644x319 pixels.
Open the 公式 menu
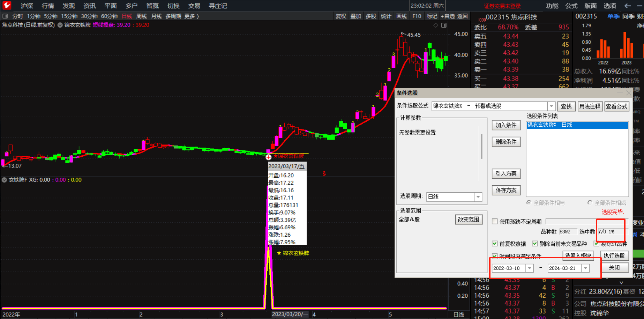(571, 6)
